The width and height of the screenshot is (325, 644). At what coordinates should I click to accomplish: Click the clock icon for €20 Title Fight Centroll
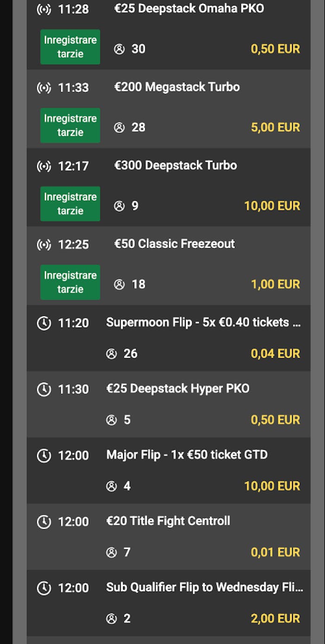click(44, 522)
